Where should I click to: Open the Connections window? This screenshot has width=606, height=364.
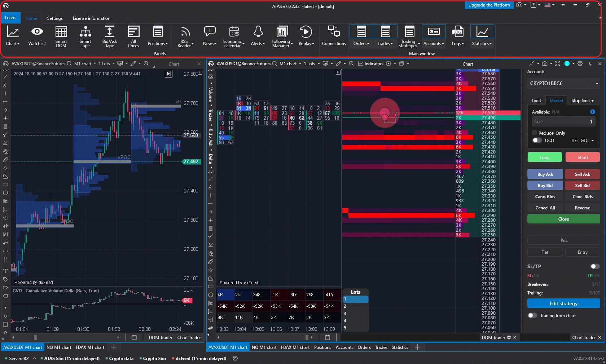coord(334,36)
